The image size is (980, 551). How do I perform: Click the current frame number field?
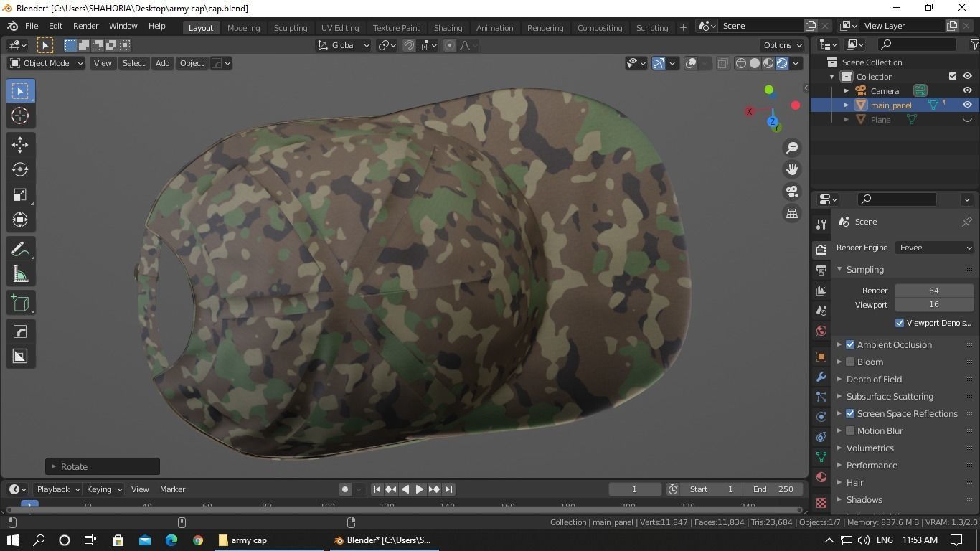click(x=635, y=489)
